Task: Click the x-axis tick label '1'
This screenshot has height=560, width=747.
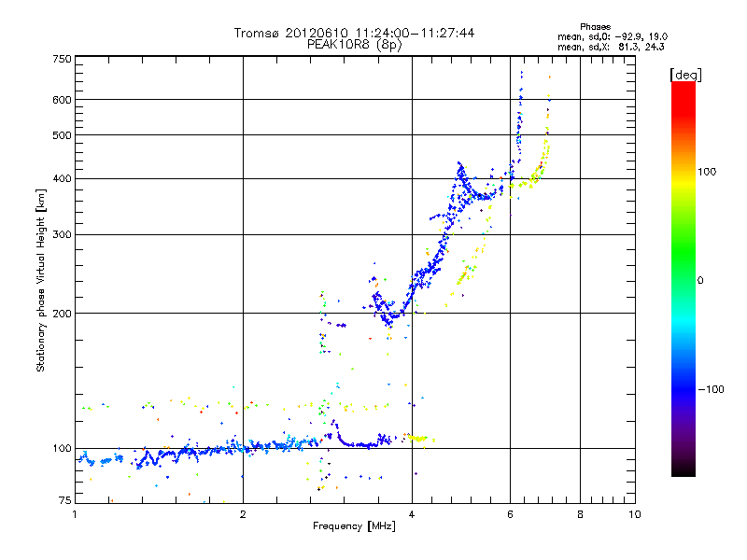Action: click(x=75, y=515)
